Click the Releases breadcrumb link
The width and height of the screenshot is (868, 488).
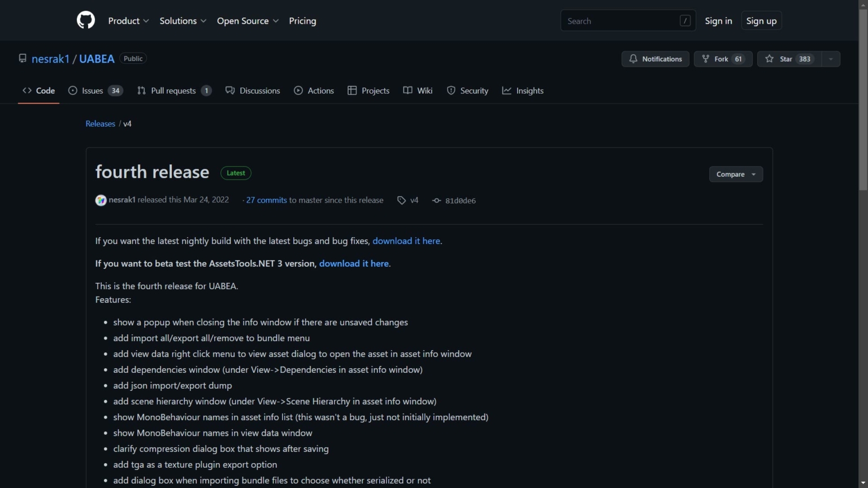[x=100, y=124]
